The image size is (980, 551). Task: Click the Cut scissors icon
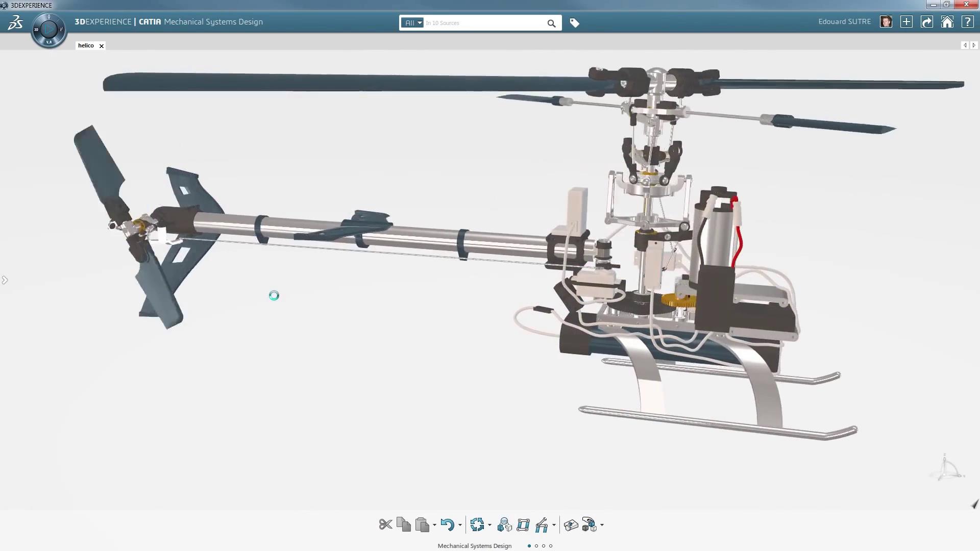pos(385,524)
